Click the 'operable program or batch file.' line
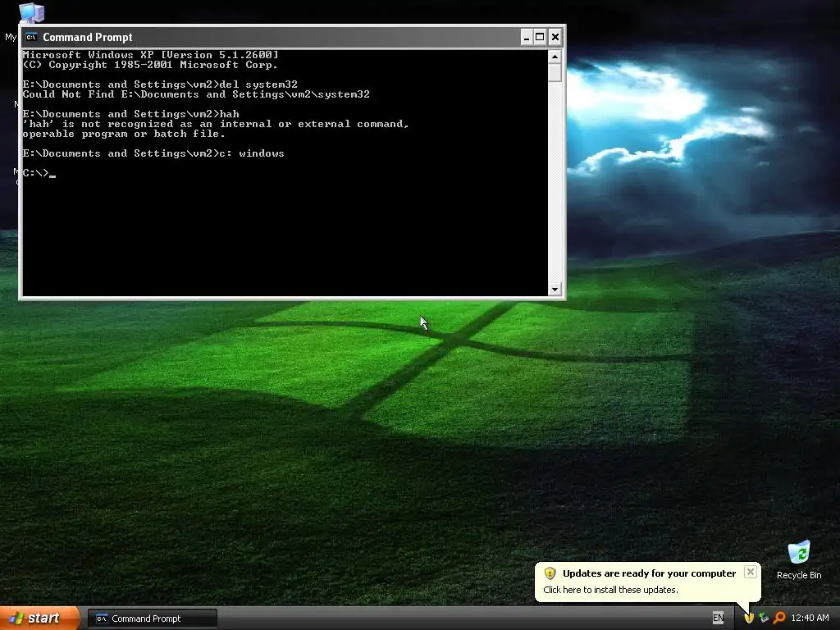The height and width of the screenshot is (630, 840). [124, 134]
